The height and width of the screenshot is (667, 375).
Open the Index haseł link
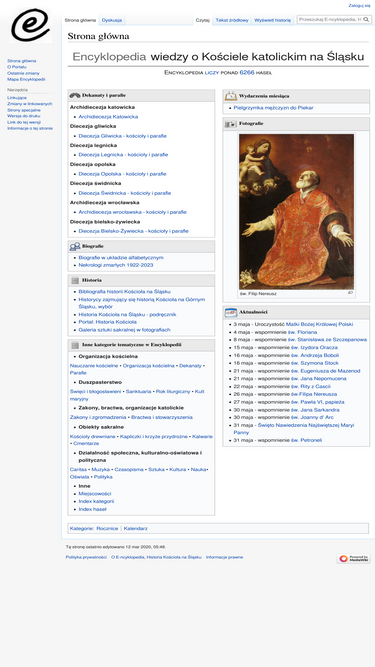(x=92, y=509)
